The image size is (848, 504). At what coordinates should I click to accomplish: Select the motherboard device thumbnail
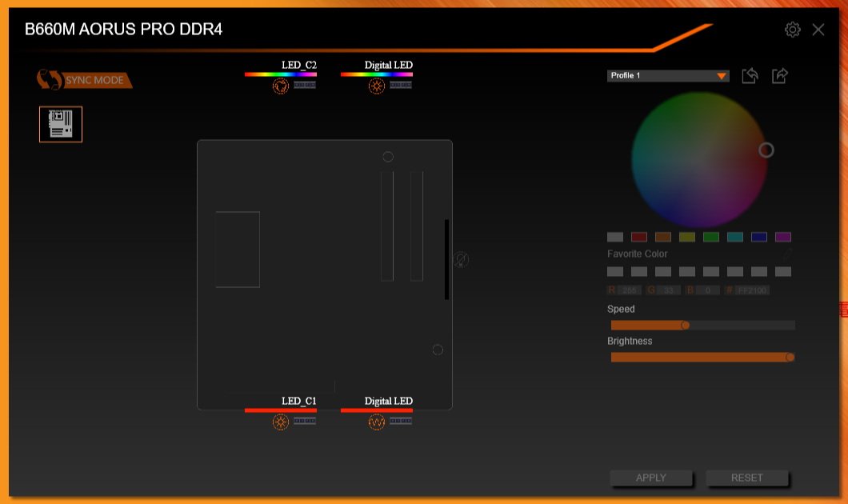[x=61, y=124]
